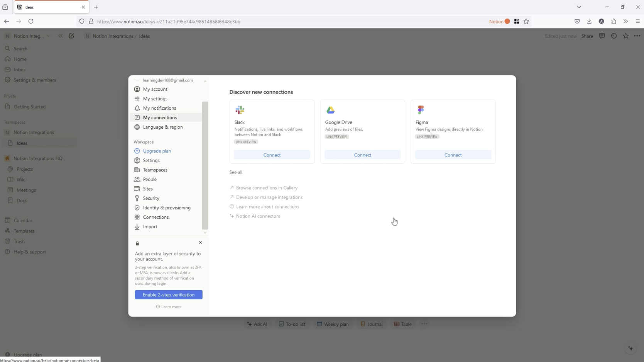Open My settings section
This screenshot has height=362, width=644.
[166, 99]
